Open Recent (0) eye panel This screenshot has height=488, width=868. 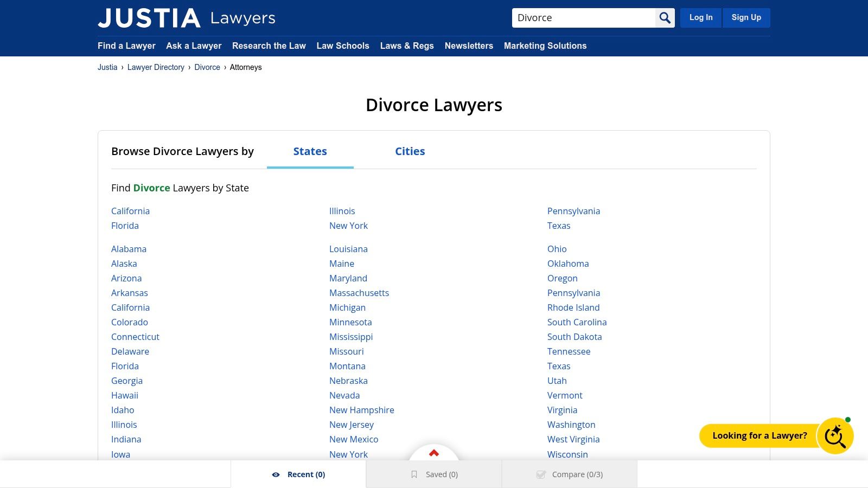[x=298, y=474]
